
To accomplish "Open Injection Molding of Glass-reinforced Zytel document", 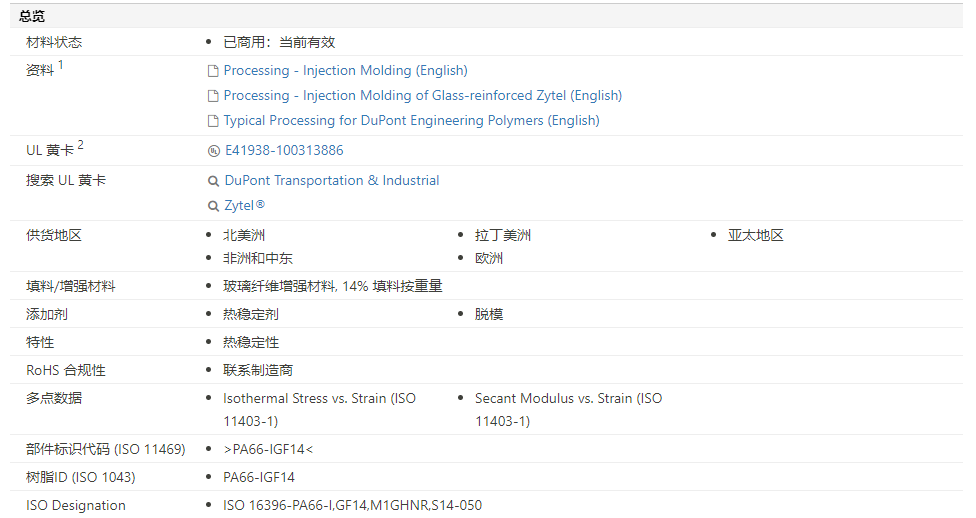I will [422, 96].
